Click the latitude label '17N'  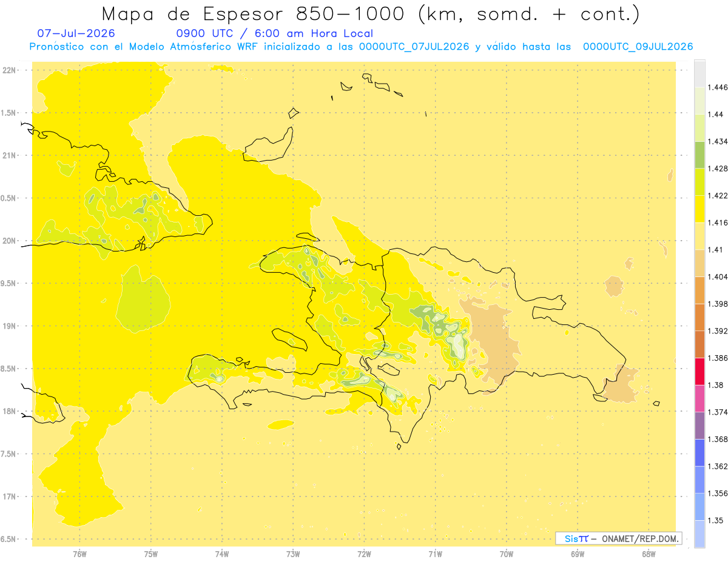(x=9, y=497)
